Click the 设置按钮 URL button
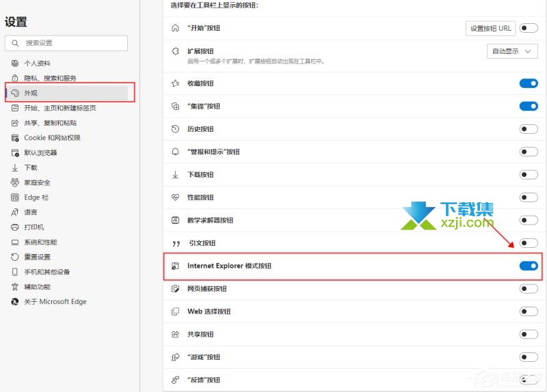Image resolution: width=547 pixels, height=392 pixels. pos(490,28)
